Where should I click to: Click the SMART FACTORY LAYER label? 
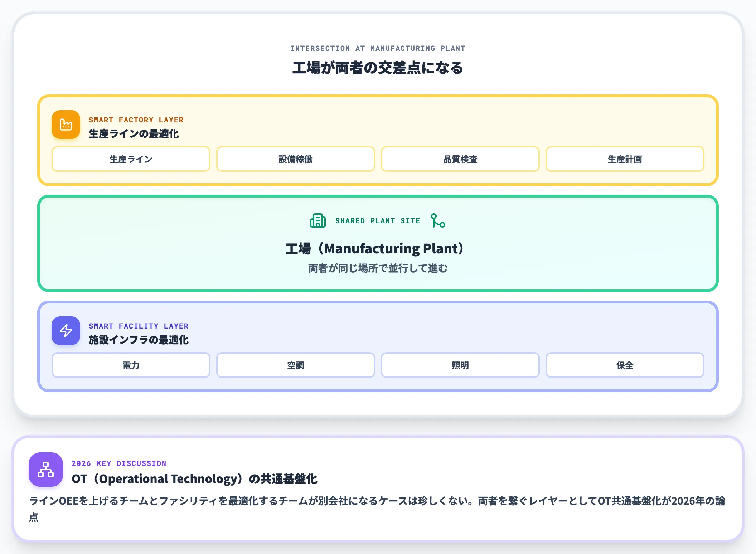(136, 120)
